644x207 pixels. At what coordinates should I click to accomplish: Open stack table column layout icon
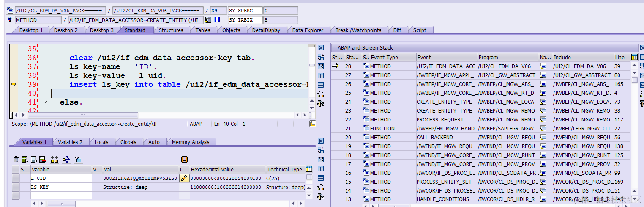[x=634, y=57]
